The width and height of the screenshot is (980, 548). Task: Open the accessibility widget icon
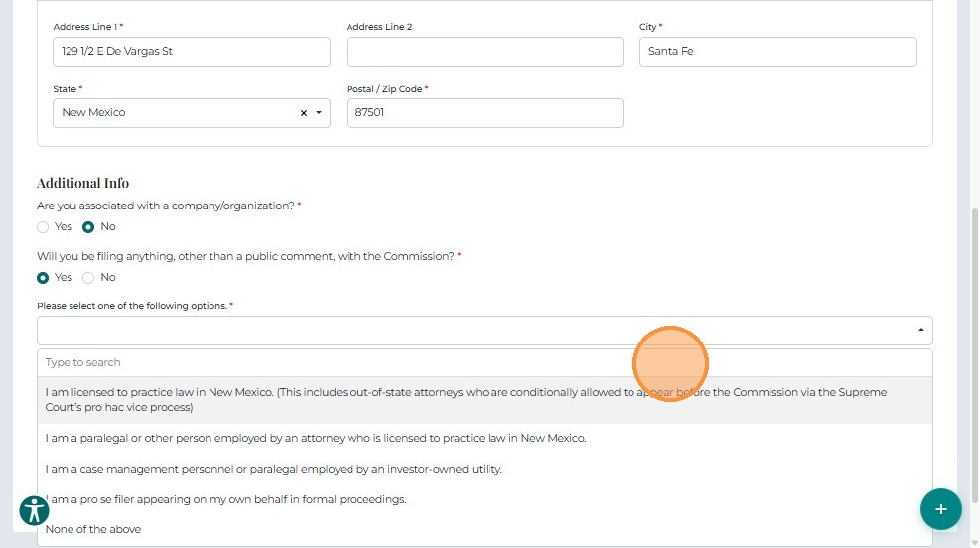tap(34, 510)
